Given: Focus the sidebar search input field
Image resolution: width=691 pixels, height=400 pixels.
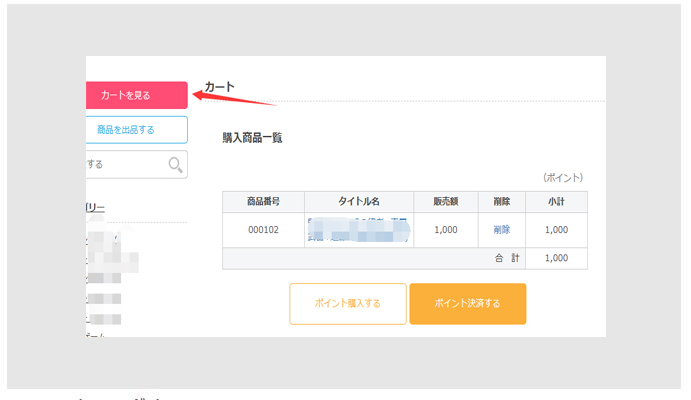Looking at the screenshot, I should tap(122, 165).
